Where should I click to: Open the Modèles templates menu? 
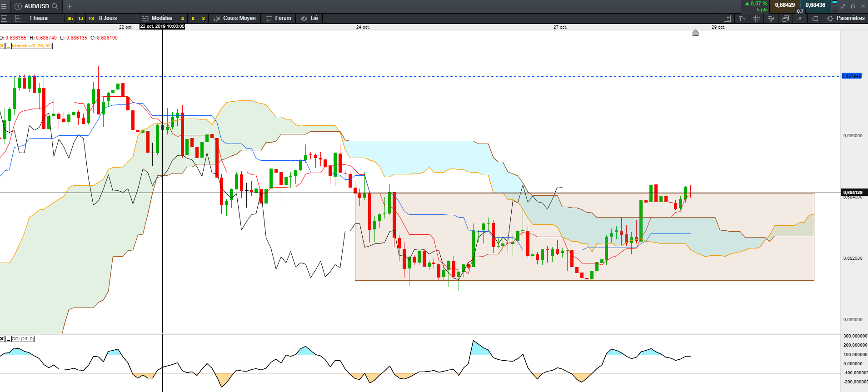point(157,18)
